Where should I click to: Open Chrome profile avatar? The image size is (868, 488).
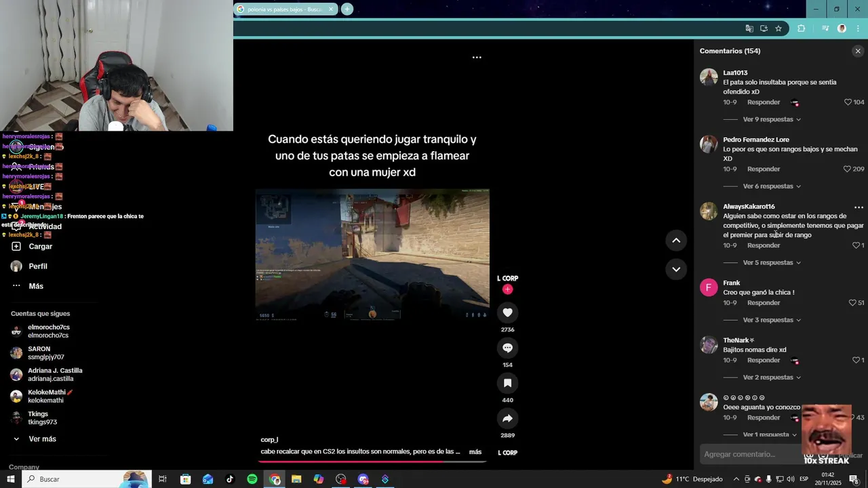pyautogui.click(x=842, y=28)
